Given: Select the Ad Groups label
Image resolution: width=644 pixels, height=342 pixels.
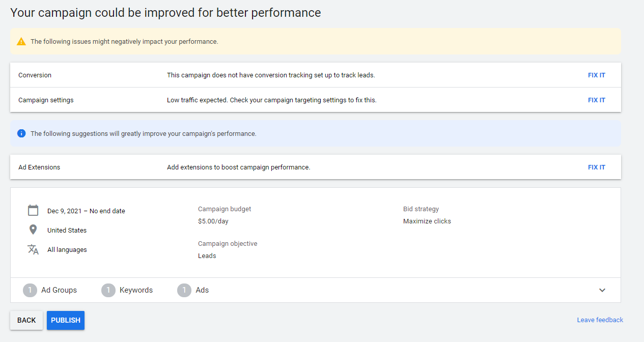Looking at the screenshot, I should tap(59, 290).
